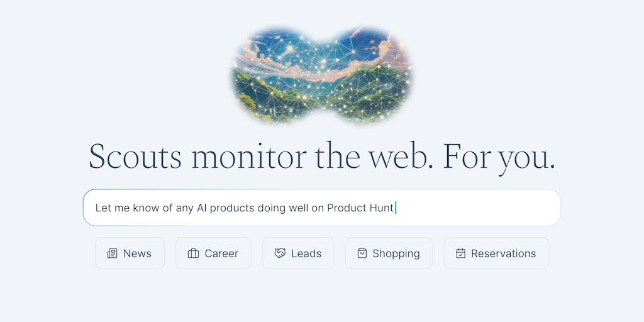This screenshot has height=322, width=644.
Task: Choose the Career label text
Action: (221, 253)
